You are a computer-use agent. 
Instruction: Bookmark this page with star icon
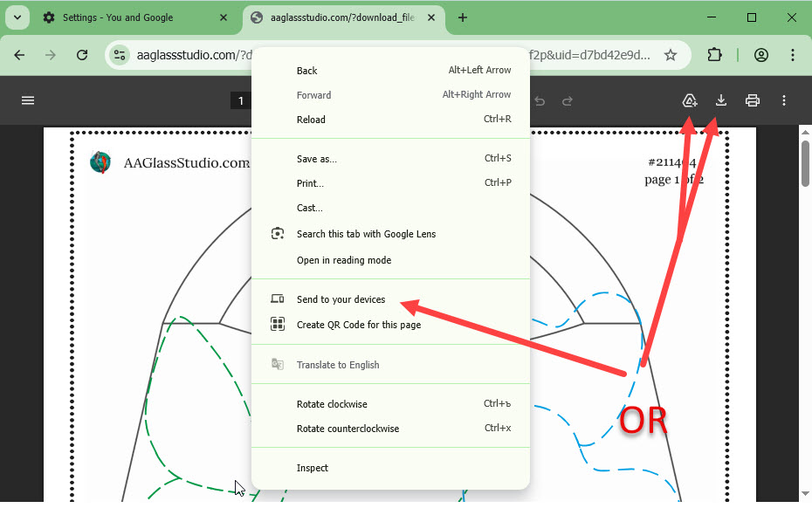coord(671,55)
